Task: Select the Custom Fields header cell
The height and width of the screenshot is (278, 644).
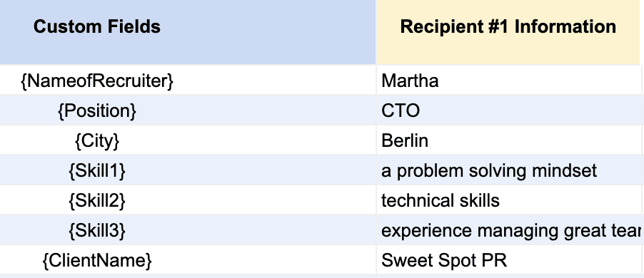Action: click(x=188, y=32)
